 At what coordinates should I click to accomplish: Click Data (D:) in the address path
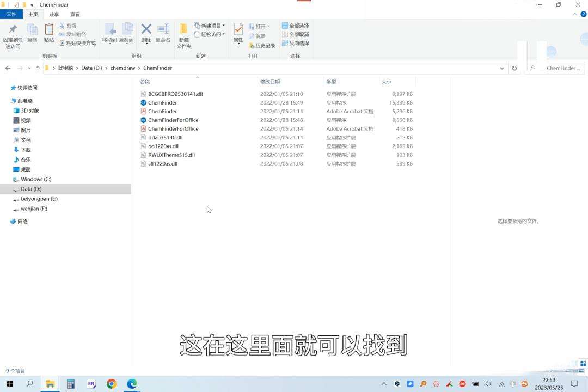click(91, 68)
